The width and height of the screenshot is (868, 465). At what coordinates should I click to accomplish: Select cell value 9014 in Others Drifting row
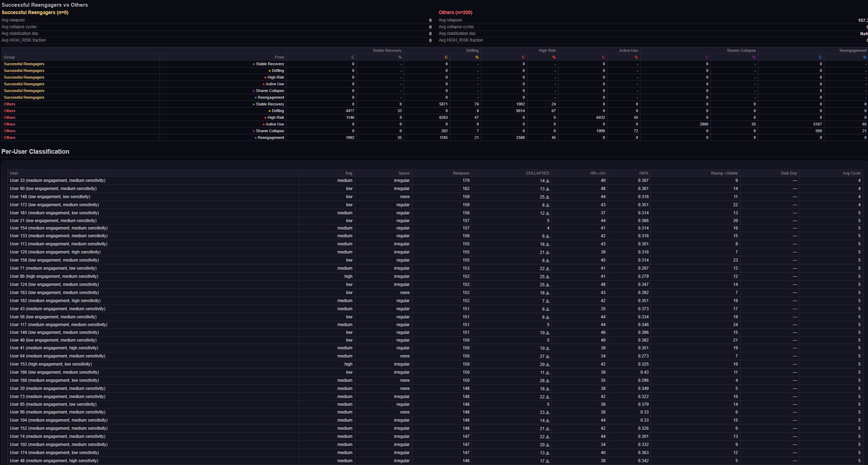520,111
